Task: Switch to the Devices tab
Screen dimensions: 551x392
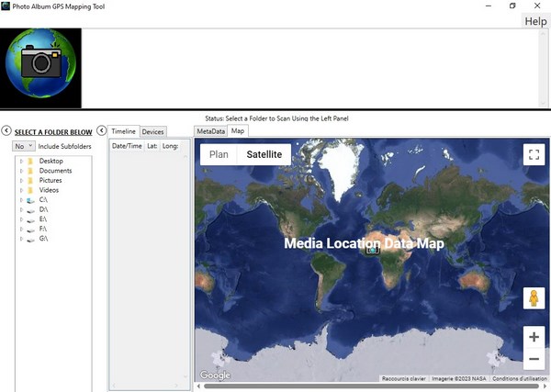Action: pyautogui.click(x=152, y=131)
